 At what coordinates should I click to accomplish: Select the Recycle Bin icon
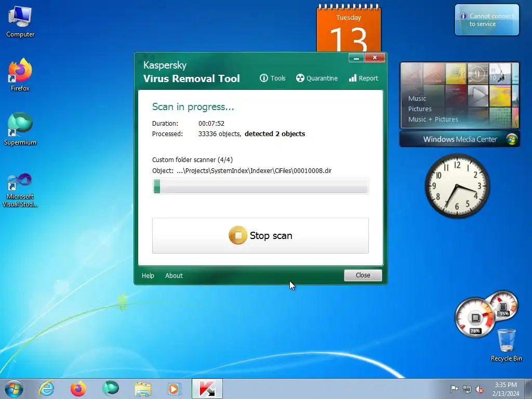506,345
